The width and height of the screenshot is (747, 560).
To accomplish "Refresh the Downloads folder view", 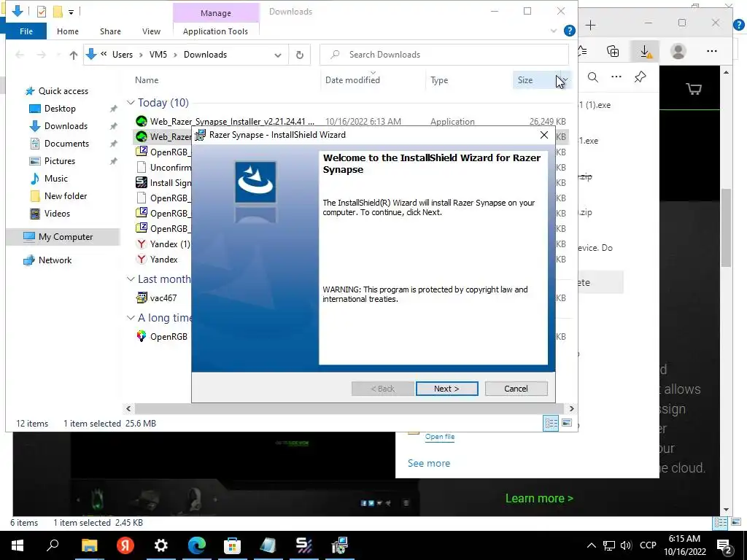I will 300,55.
